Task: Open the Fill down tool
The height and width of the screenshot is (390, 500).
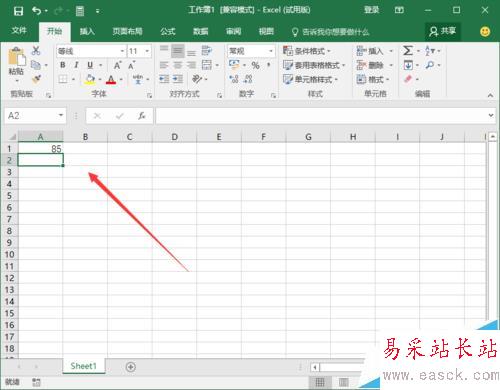Action: 408,65
